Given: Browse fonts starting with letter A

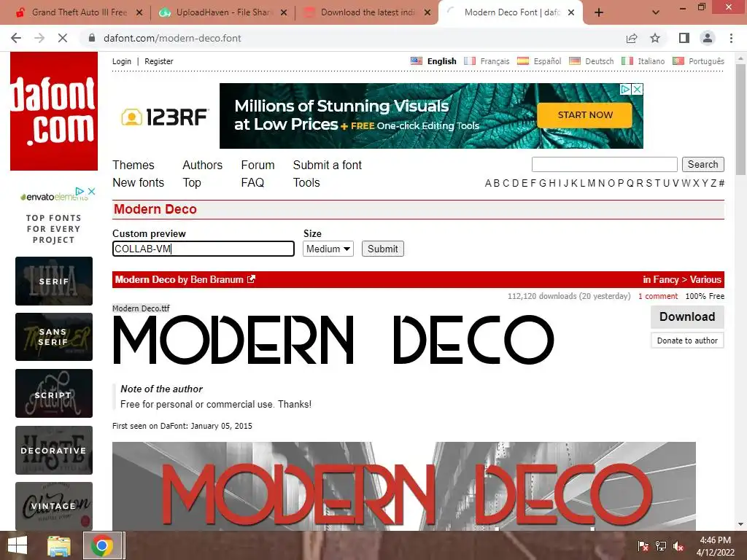Looking at the screenshot, I should pos(488,183).
